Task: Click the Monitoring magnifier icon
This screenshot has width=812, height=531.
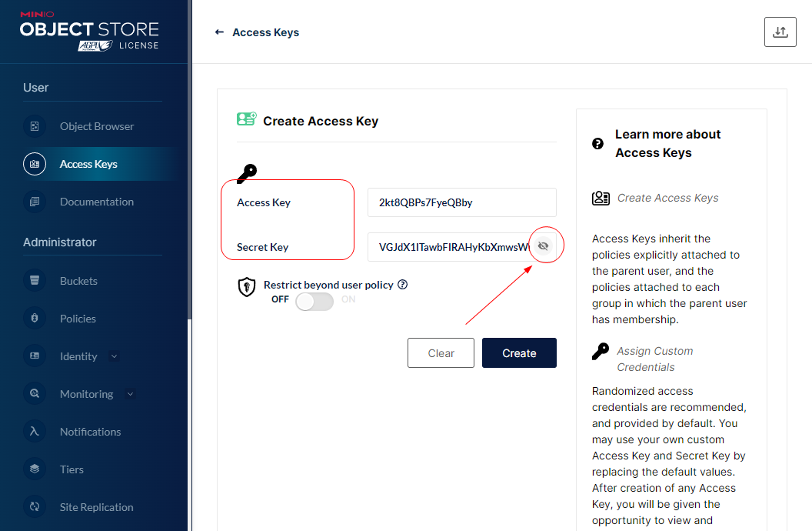Action: (x=35, y=394)
